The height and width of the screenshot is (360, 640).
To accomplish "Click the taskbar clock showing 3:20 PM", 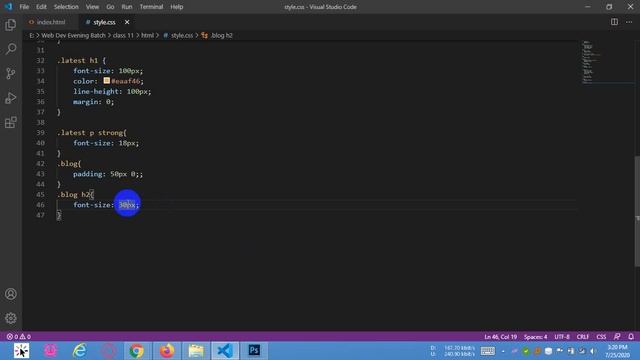I will pos(618,351).
